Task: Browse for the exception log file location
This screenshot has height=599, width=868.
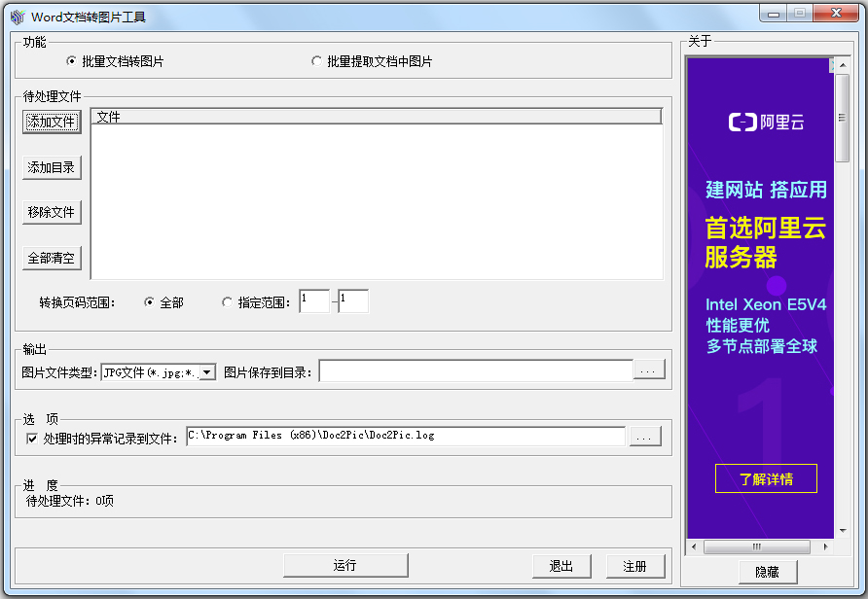Action: (645, 436)
